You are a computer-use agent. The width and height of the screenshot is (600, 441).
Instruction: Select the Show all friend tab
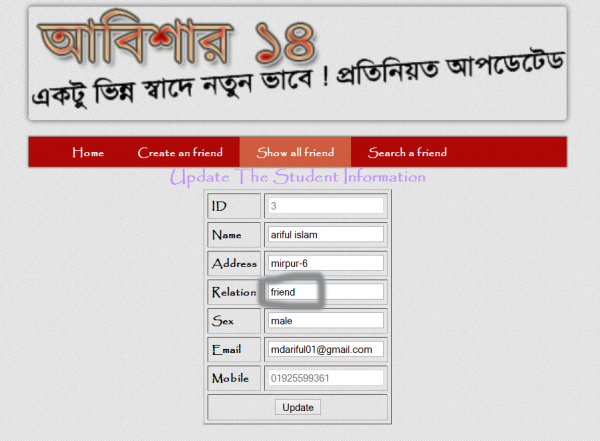click(295, 152)
